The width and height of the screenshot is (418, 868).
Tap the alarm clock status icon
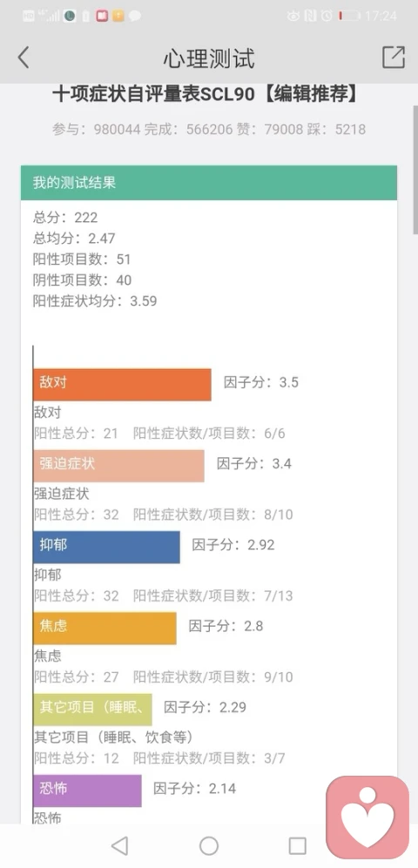pyautogui.click(x=327, y=16)
